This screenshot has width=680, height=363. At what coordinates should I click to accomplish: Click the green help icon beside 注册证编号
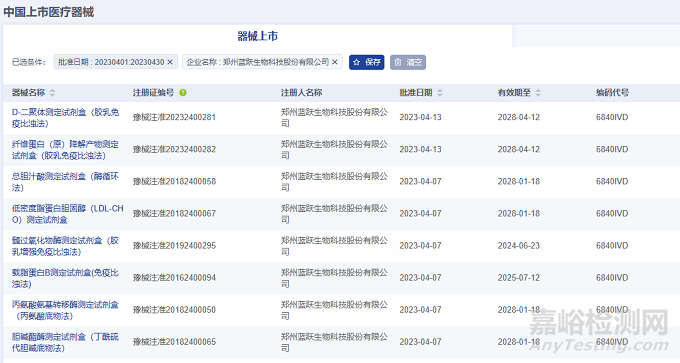pos(183,92)
